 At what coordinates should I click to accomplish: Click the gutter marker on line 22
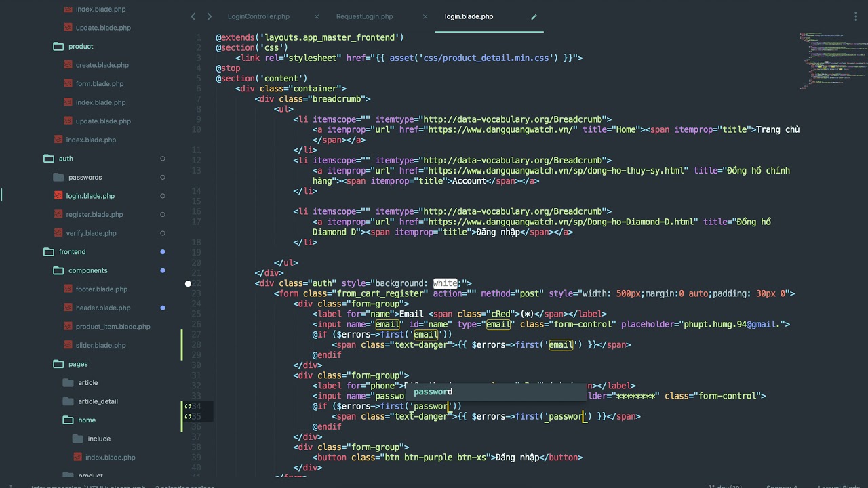(188, 283)
